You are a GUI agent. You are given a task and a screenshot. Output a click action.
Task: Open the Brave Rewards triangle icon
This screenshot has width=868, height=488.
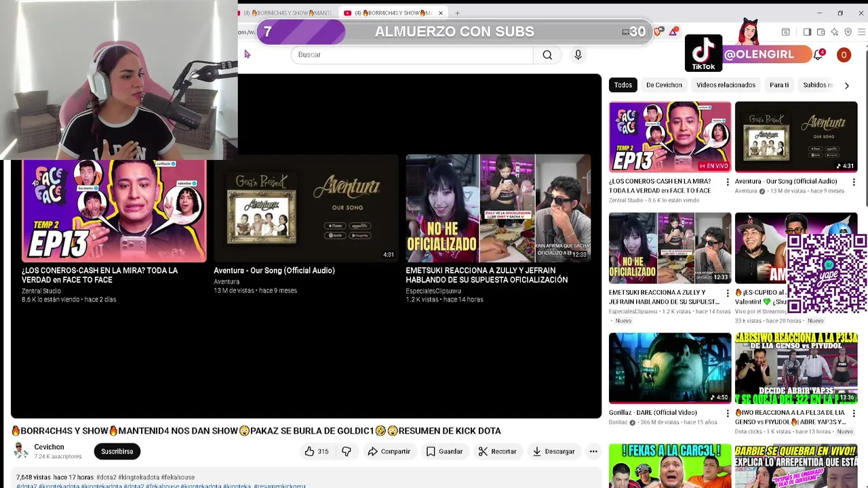(x=673, y=32)
